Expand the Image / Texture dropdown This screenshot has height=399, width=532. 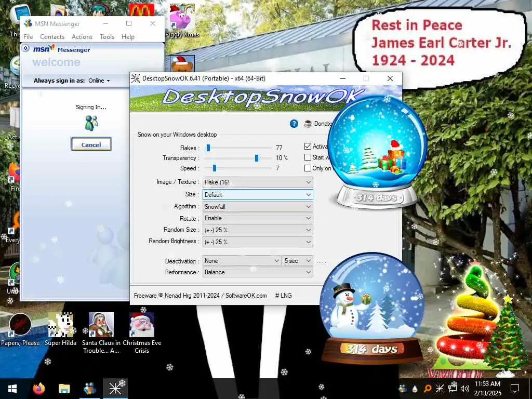point(258,182)
